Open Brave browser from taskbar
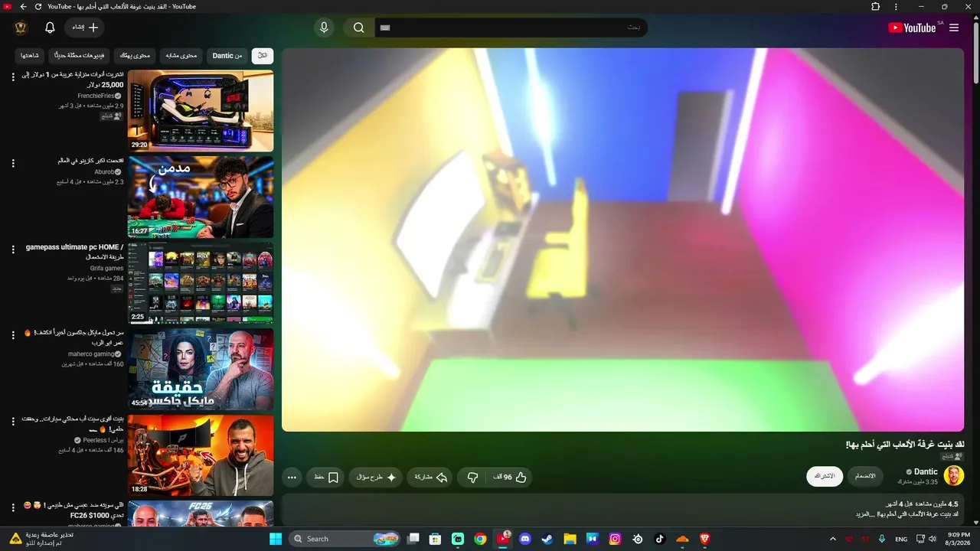 [705, 539]
